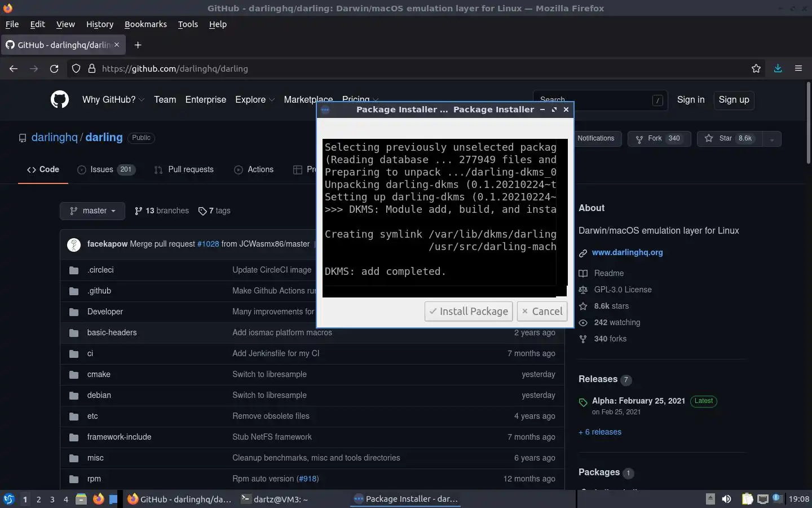Open the file manager icon in the taskbar

81,499
